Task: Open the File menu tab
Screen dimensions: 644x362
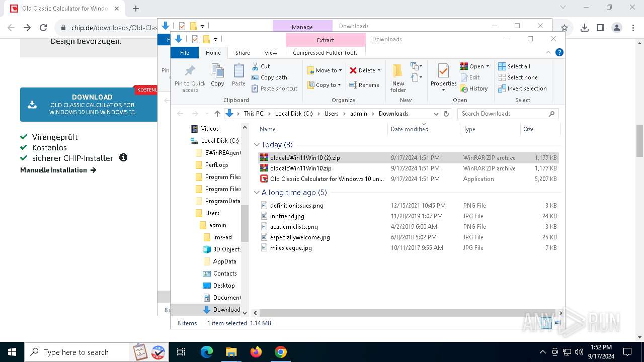Action: (185, 53)
